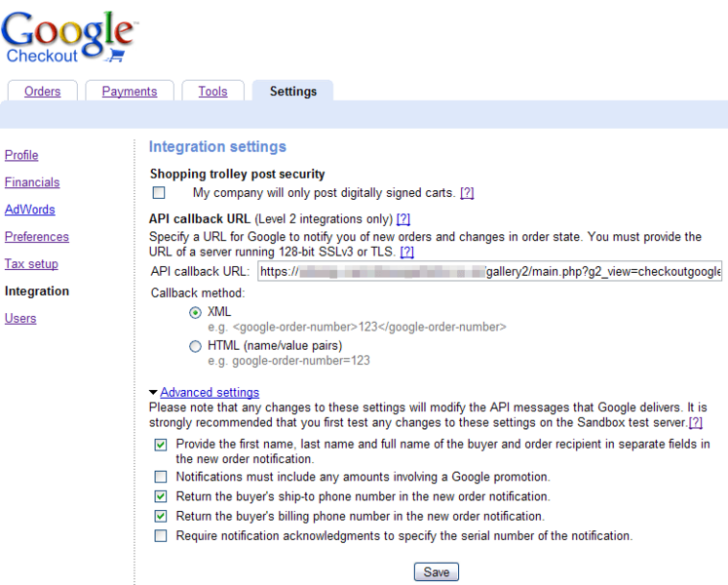The height and width of the screenshot is (585, 728).
Task: Open Financials settings page
Action: click(x=32, y=182)
